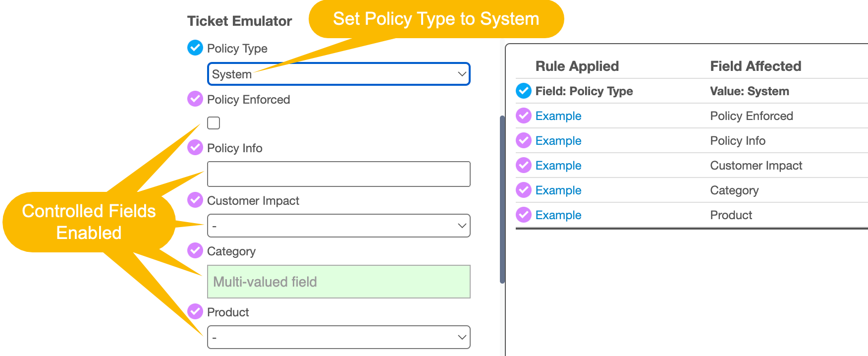Open Example link for Customer Impact rule
Image resolution: width=868 pixels, height=356 pixels.
558,166
